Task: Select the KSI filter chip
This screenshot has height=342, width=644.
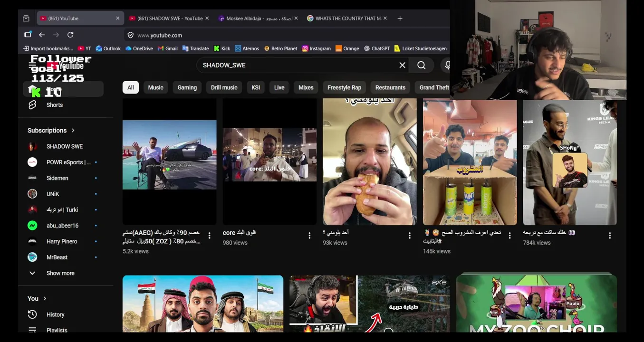Action: tap(256, 87)
